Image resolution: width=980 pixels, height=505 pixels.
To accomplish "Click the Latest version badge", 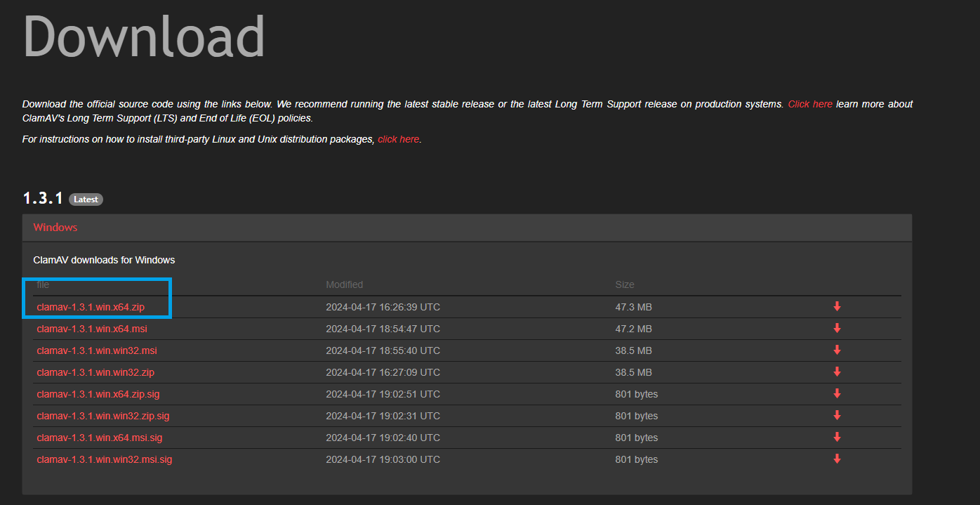I will point(86,199).
